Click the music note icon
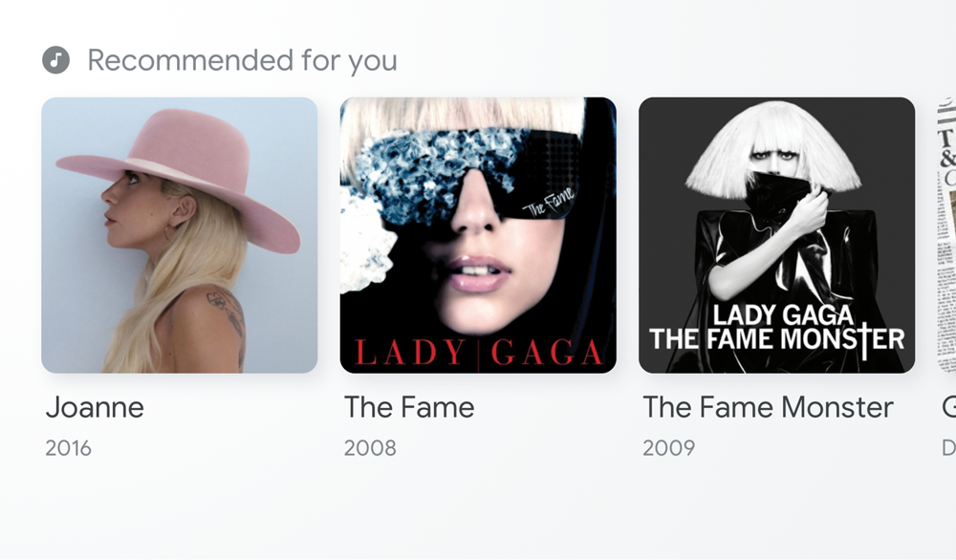Screen dimensions: 956x560 tap(56, 60)
